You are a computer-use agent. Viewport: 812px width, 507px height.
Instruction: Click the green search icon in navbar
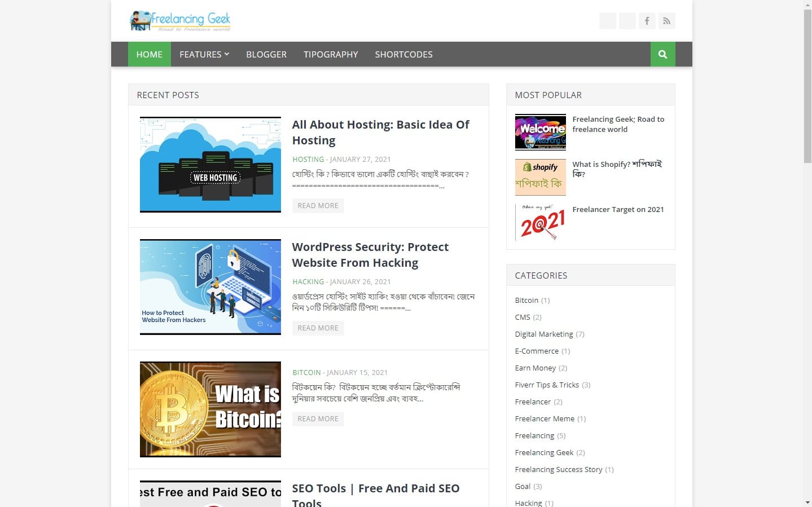coord(662,54)
